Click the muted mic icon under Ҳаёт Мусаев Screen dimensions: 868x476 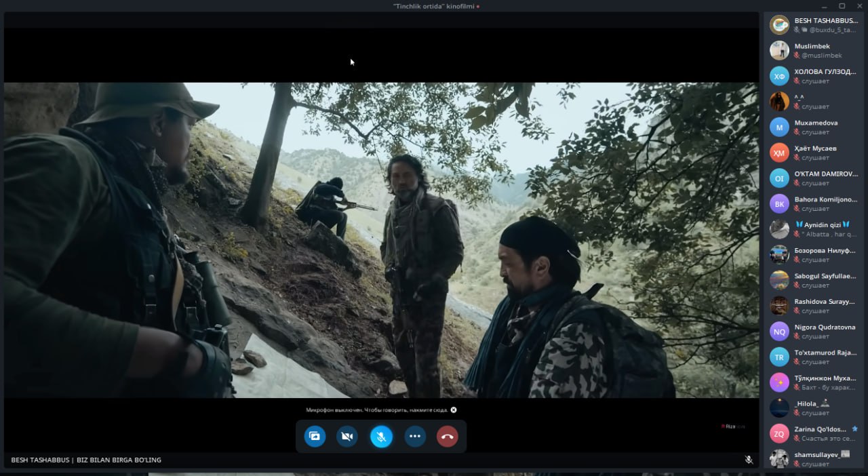797,158
